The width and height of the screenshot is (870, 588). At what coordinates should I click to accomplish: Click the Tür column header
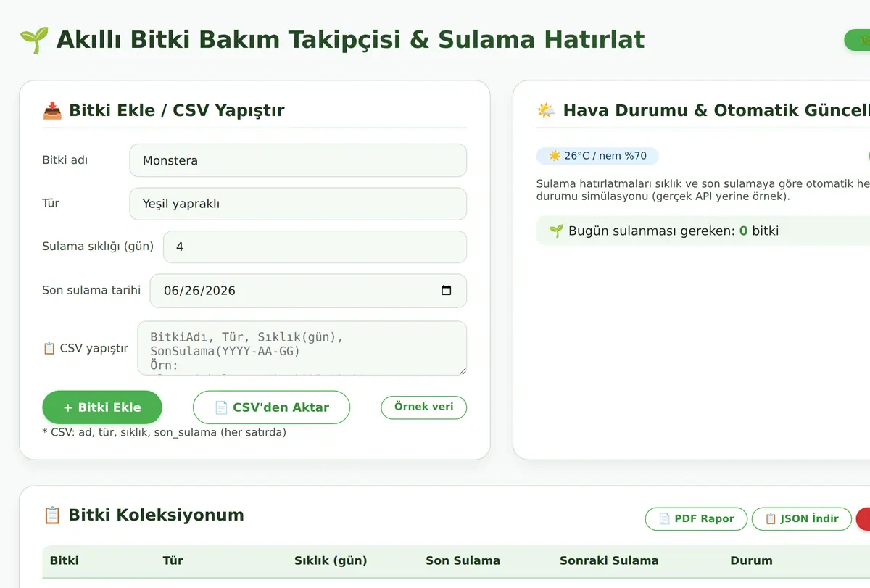click(173, 560)
